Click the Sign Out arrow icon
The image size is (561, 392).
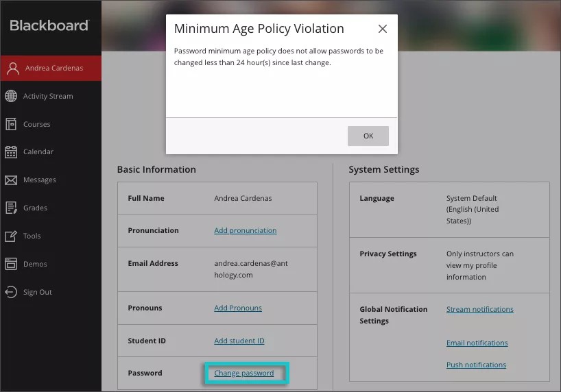coord(11,292)
